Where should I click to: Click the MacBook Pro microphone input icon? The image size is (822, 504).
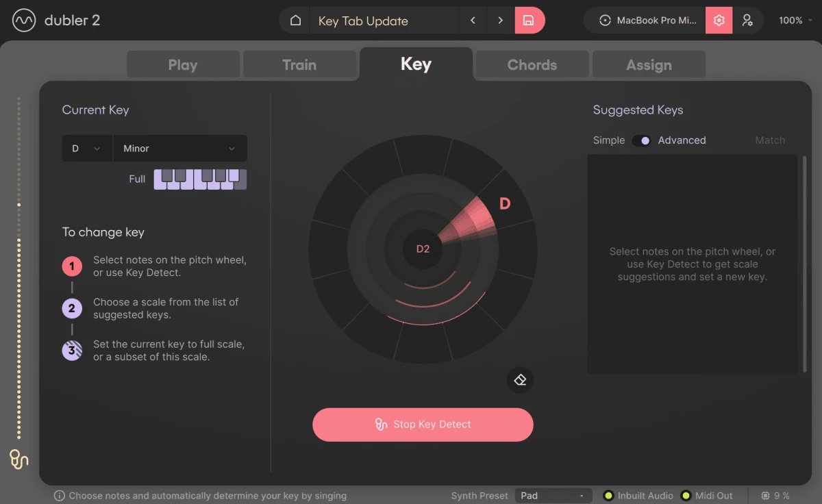coord(605,21)
